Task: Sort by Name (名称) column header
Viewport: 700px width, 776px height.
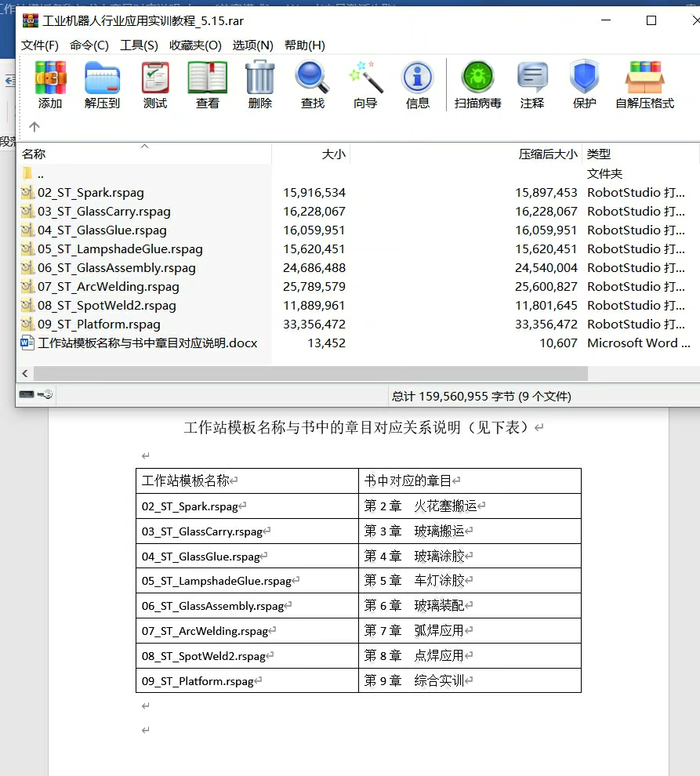Action: (x=144, y=154)
